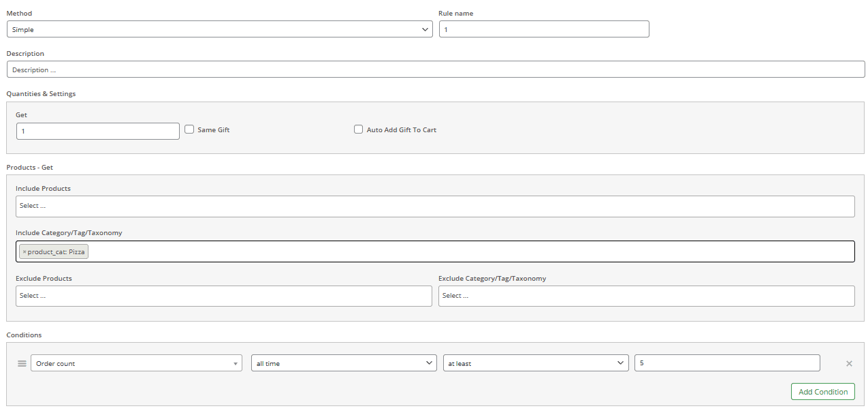Click the Same Gift label
868x415 pixels.
coord(214,130)
